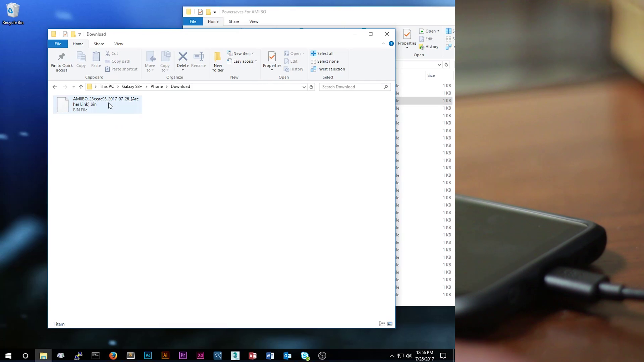
Task: Switch to View tab in Download window
Action: (119, 44)
